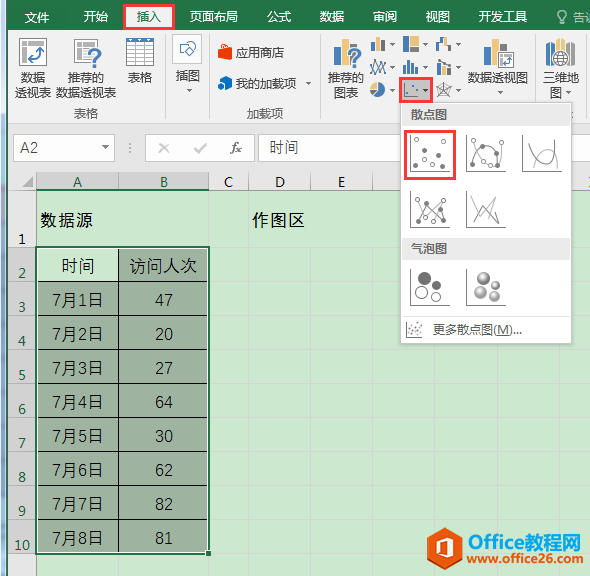Click the Recommended Charts (推荐的图表) icon
Image resolution: width=590 pixels, height=576 pixels.
pyautogui.click(x=345, y=68)
